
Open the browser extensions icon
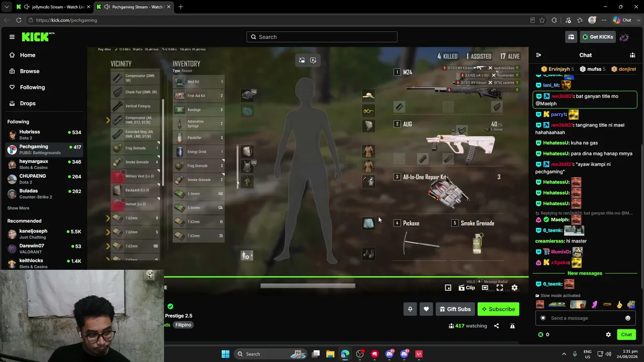pyautogui.click(x=554, y=20)
